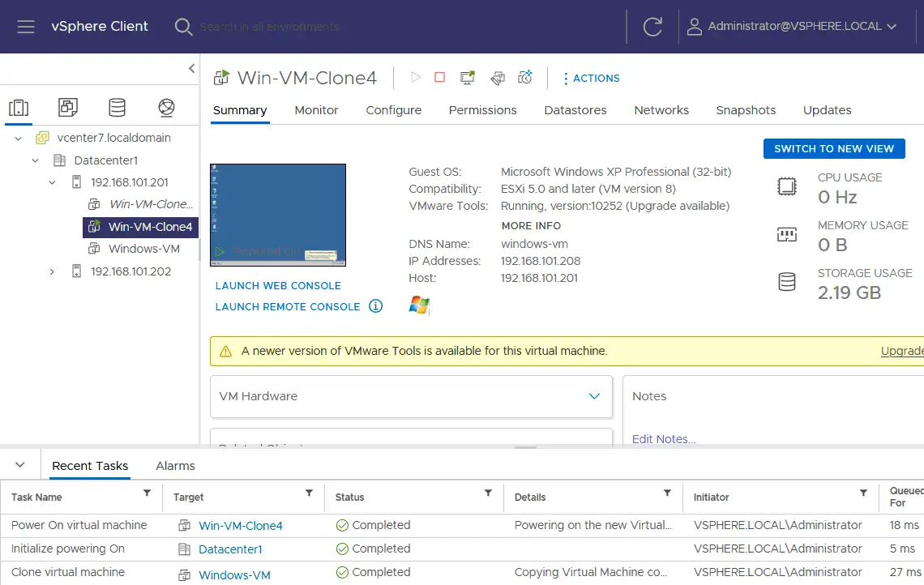Screen dimensions: 924x585
Task: Select Datacenter1 in the inventory tree
Action: [105, 160]
